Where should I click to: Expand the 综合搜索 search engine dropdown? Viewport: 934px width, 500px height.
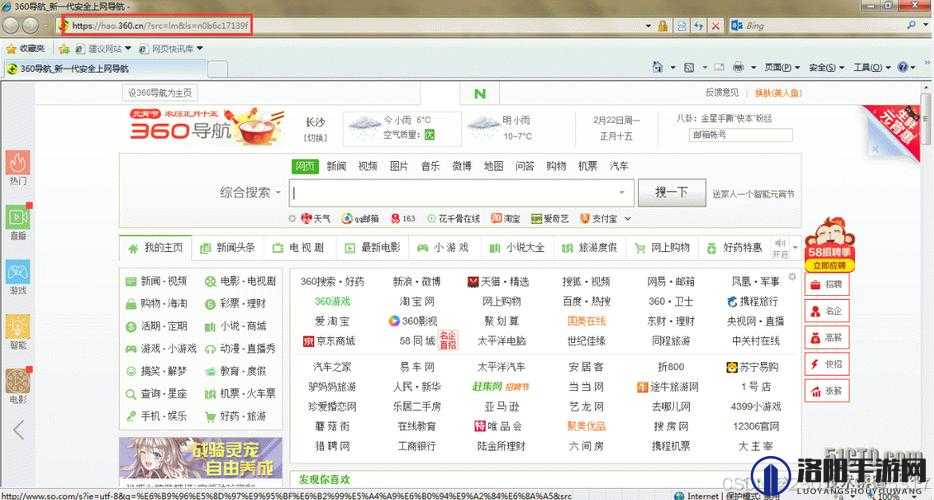(250, 192)
